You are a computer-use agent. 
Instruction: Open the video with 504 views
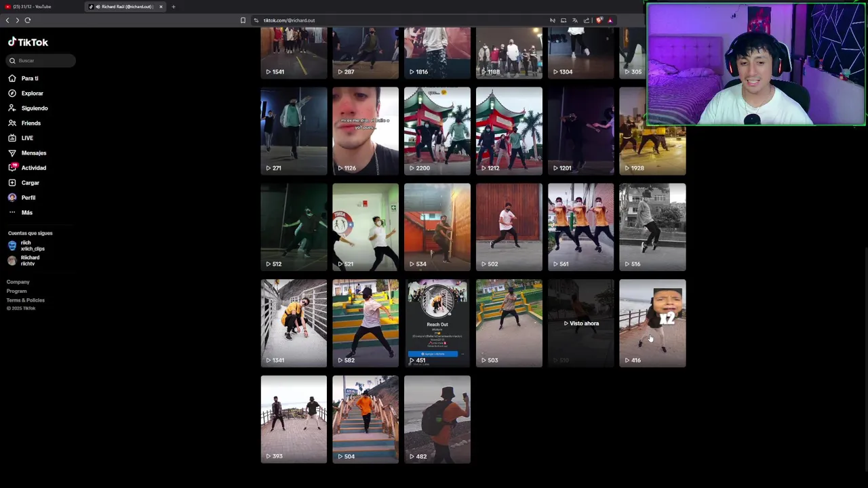point(366,420)
